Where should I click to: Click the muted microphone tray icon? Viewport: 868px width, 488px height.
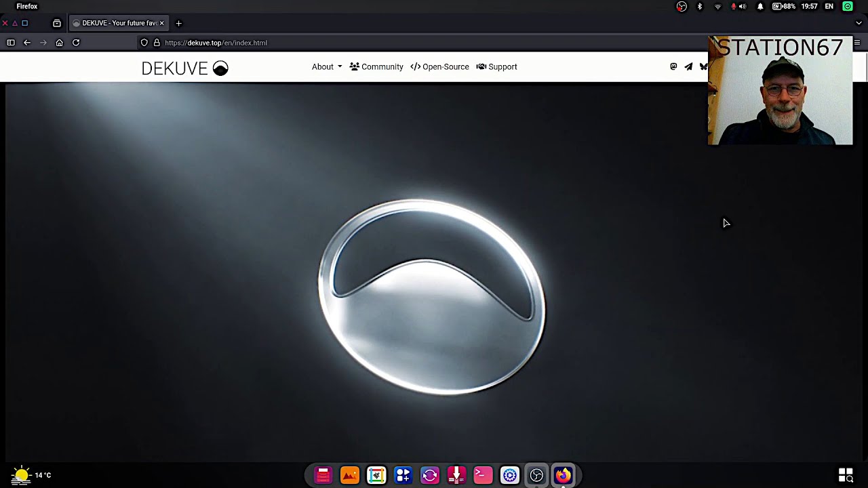point(733,6)
